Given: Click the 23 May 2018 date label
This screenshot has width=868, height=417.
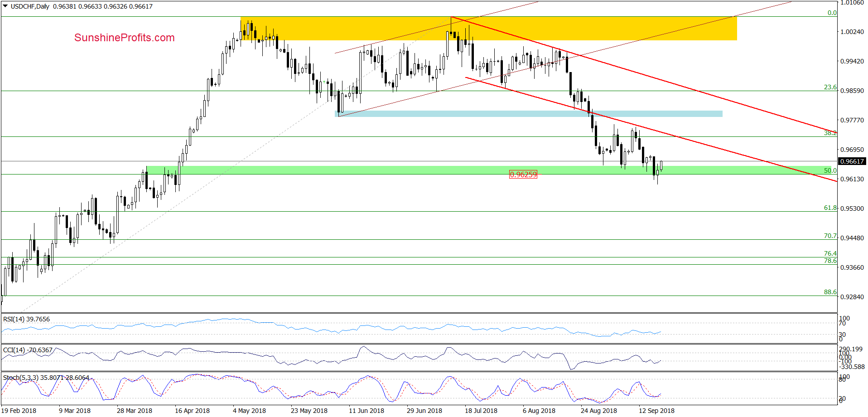Looking at the screenshot, I should pos(309,411).
